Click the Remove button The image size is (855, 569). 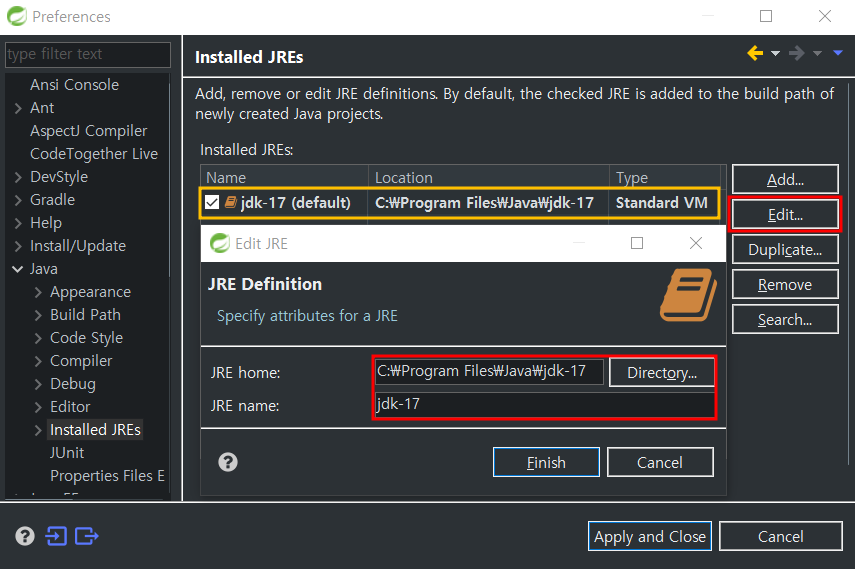coord(785,284)
